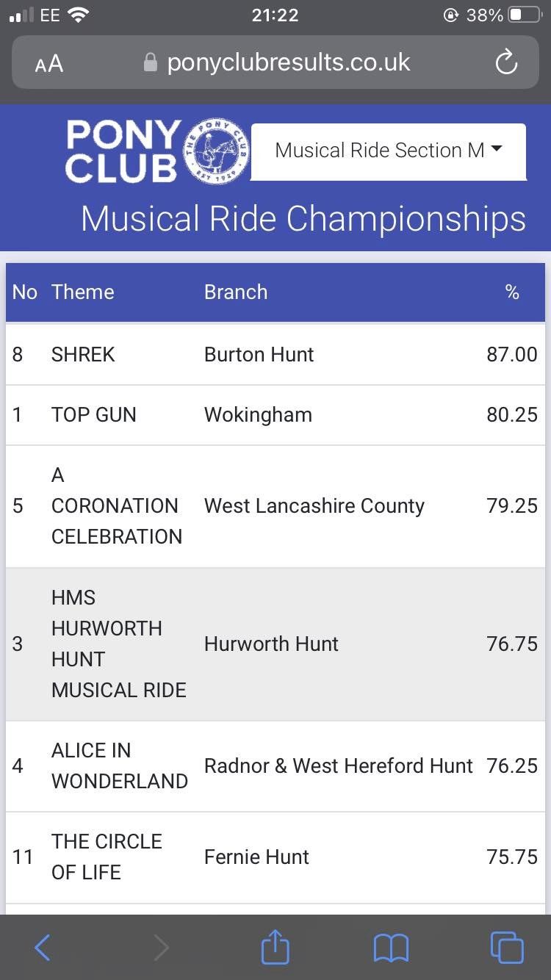Sort by the Branch column header
Viewport: 551px width, 980px height.
point(236,292)
